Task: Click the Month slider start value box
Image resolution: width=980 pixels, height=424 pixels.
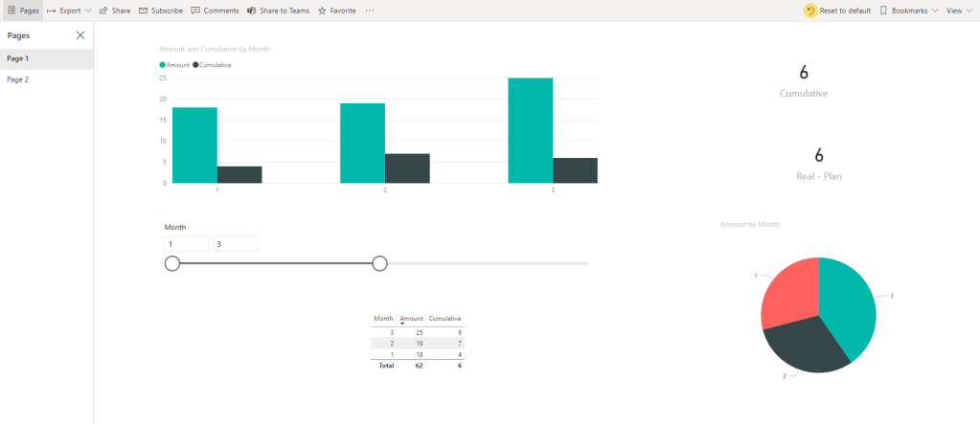Action: (187, 244)
